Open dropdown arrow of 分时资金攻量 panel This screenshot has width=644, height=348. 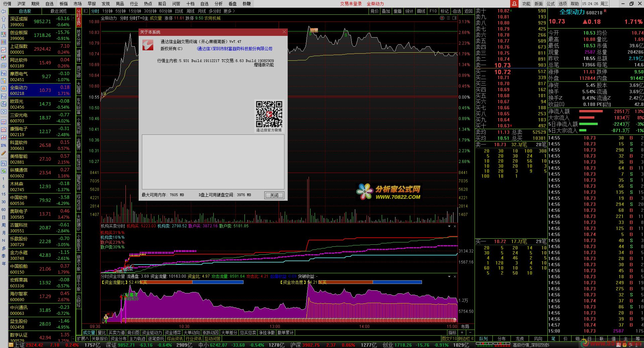click(449, 277)
